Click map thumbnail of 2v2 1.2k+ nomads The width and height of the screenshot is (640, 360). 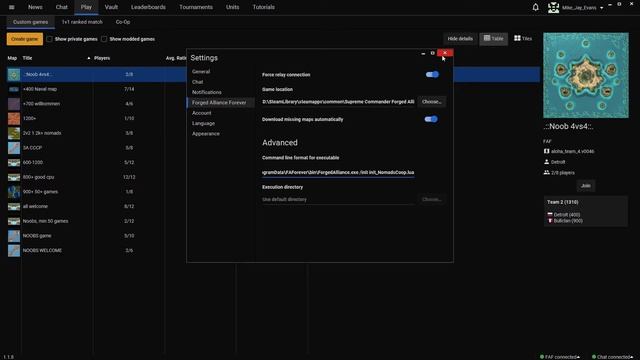coord(14,133)
